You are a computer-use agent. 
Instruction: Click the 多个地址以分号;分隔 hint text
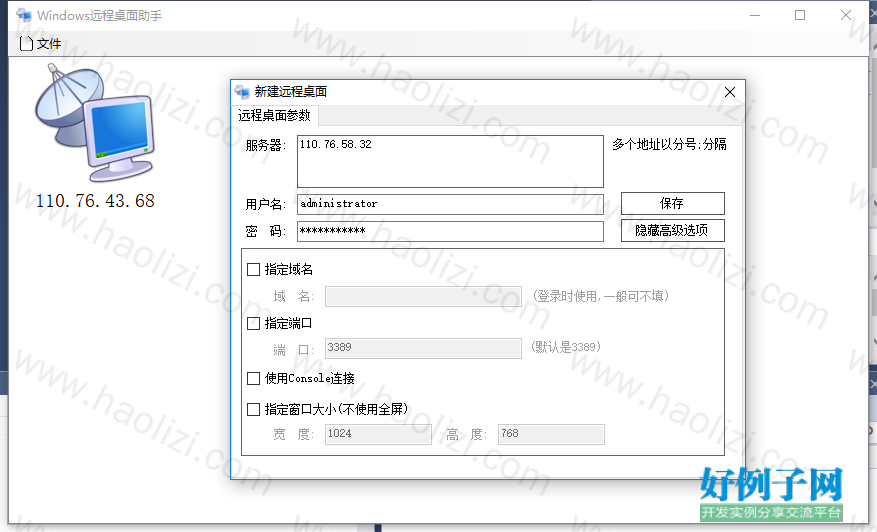[669, 144]
